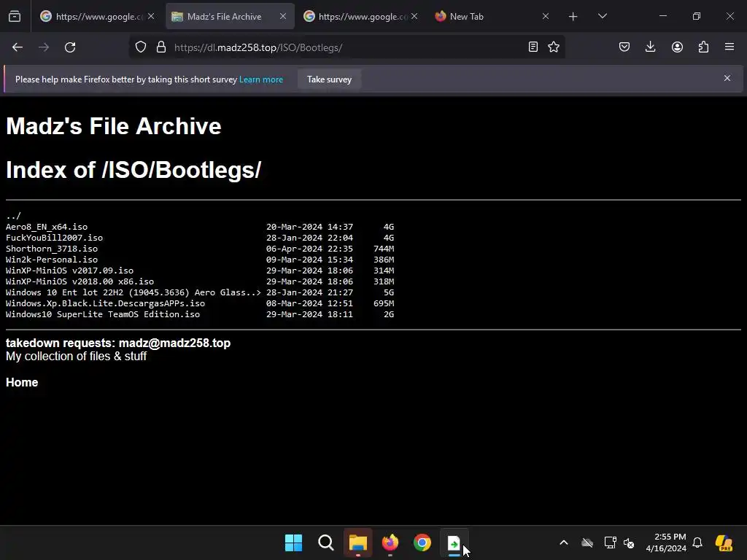Open the Copilot preview icon
The image size is (747, 560).
tap(724, 542)
